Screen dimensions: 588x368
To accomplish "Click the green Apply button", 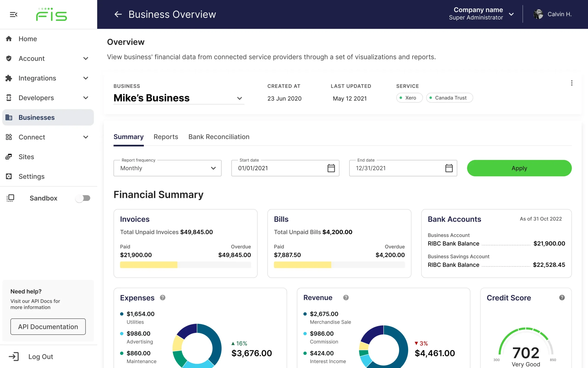I will 519,168.
